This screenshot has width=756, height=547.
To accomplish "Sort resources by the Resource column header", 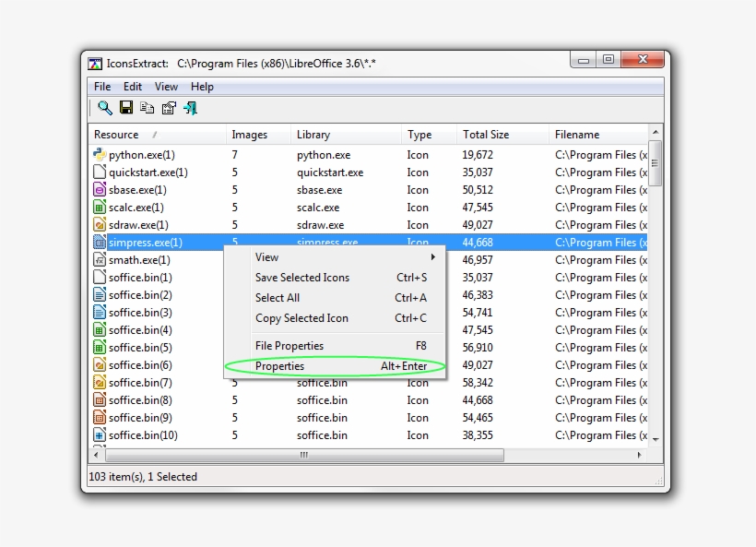I will (115, 134).
